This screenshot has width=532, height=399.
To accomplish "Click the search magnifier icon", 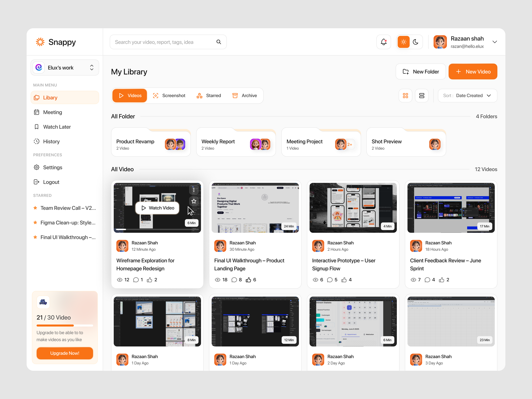I will [219, 42].
